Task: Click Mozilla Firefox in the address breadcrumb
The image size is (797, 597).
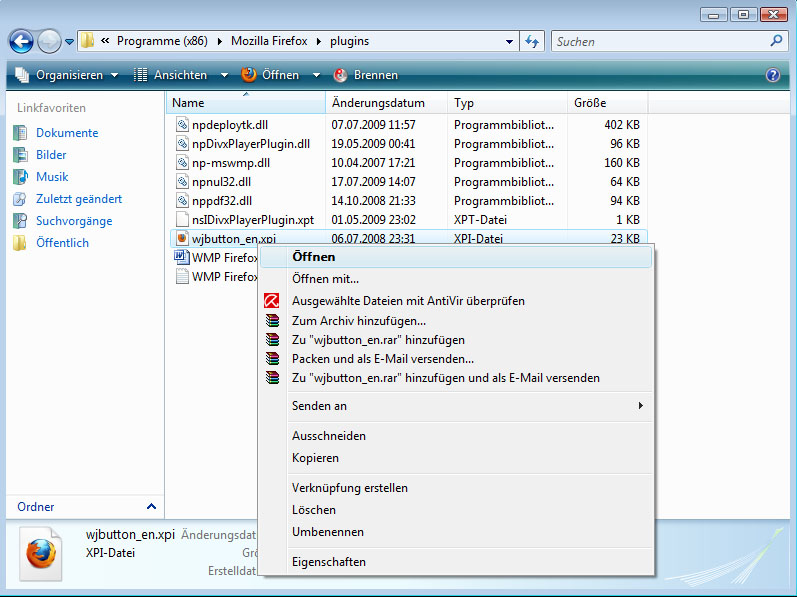Action: click(x=269, y=41)
